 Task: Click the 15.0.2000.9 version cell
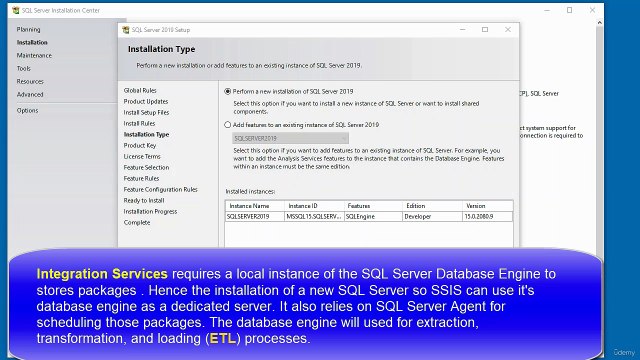[487, 217]
